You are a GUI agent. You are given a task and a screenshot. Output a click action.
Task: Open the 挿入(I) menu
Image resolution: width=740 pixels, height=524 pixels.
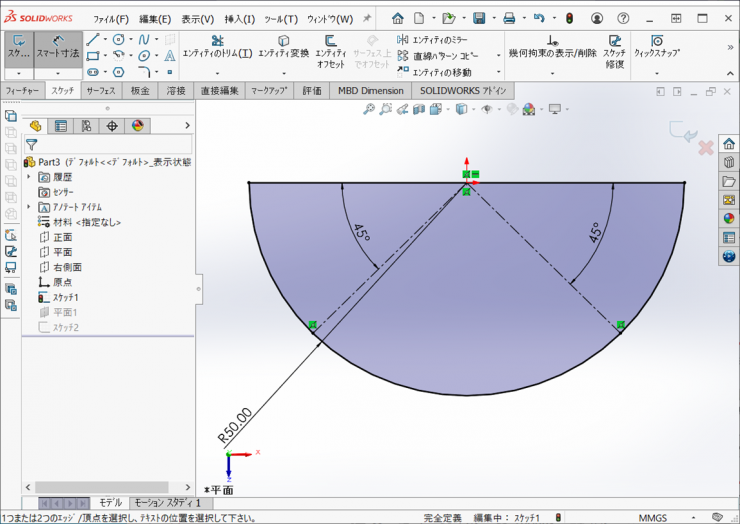pyautogui.click(x=240, y=19)
